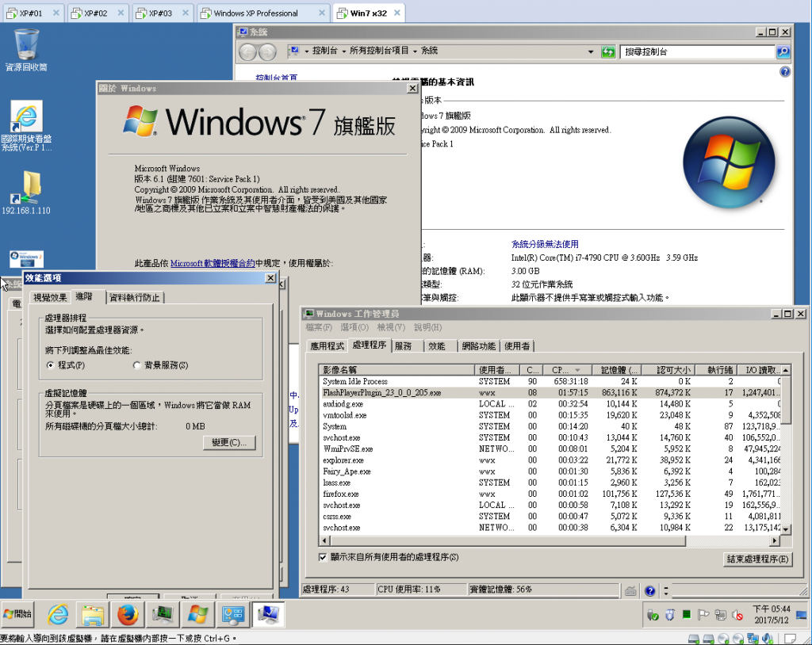This screenshot has height=645, width=812.
Task: Open the Recycle Bin (資源回收筒) desktop icon
Action: [x=26, y=50]
